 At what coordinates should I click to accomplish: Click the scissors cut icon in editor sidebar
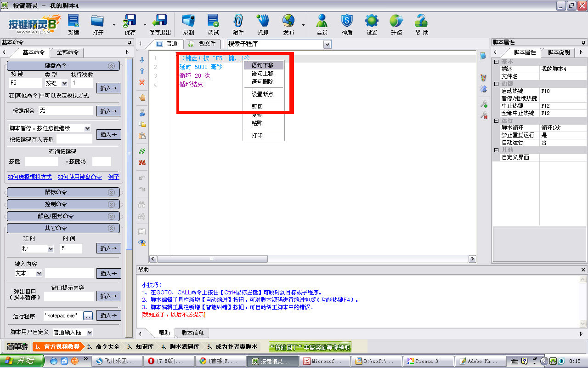[x=142, y=113]
